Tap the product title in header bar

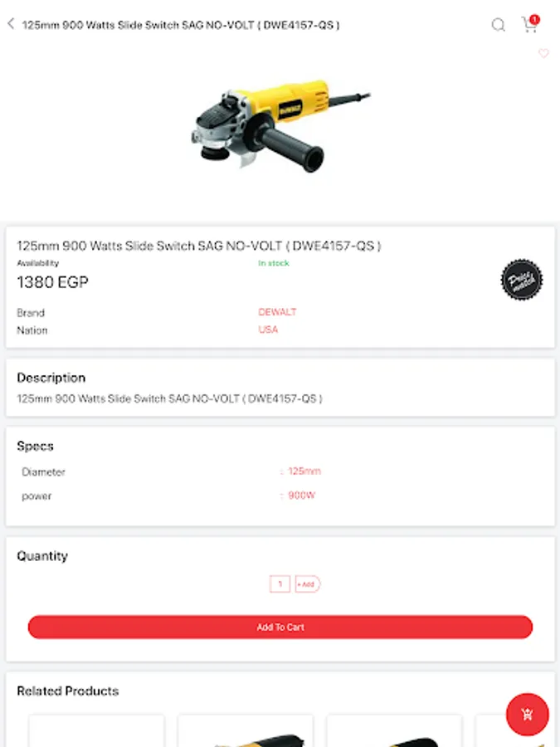coord(181,25)
